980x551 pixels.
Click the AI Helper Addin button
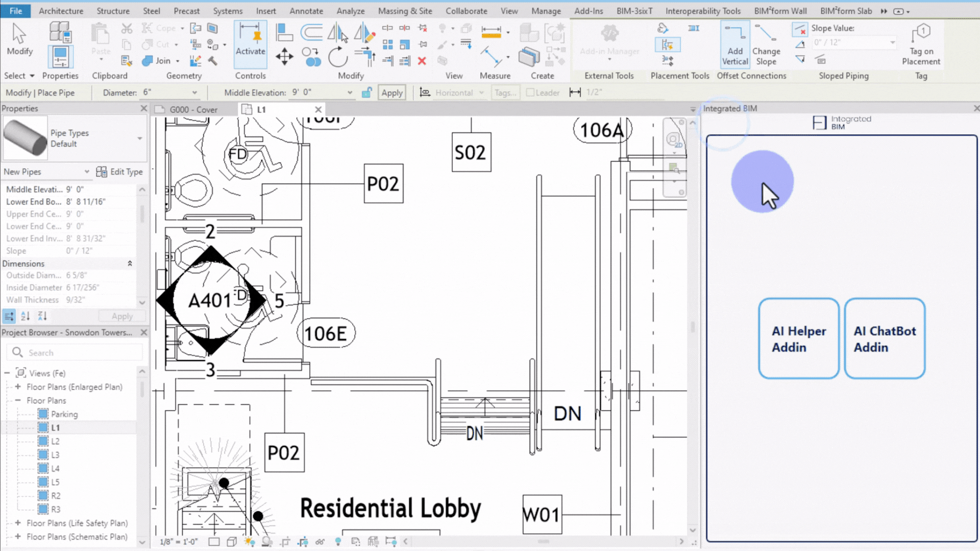click(x=799, y=339)
